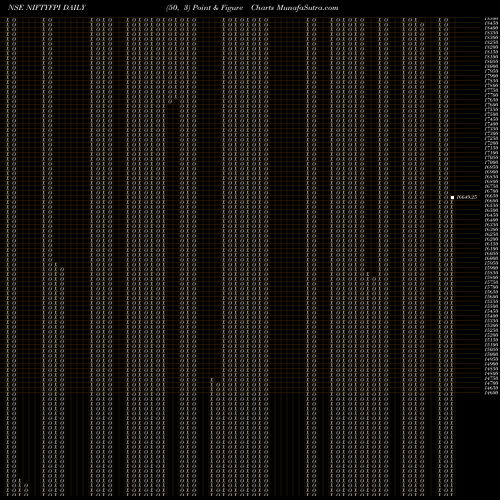Click the MunafaSutra.com watermark text
Image resolution: width=500 pixels, height=500 pixels.
pos(307,8)
